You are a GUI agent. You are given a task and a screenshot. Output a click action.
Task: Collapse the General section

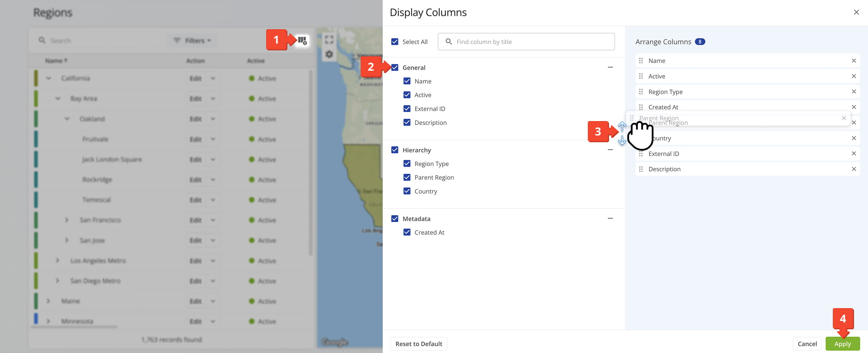coord(610,67)
